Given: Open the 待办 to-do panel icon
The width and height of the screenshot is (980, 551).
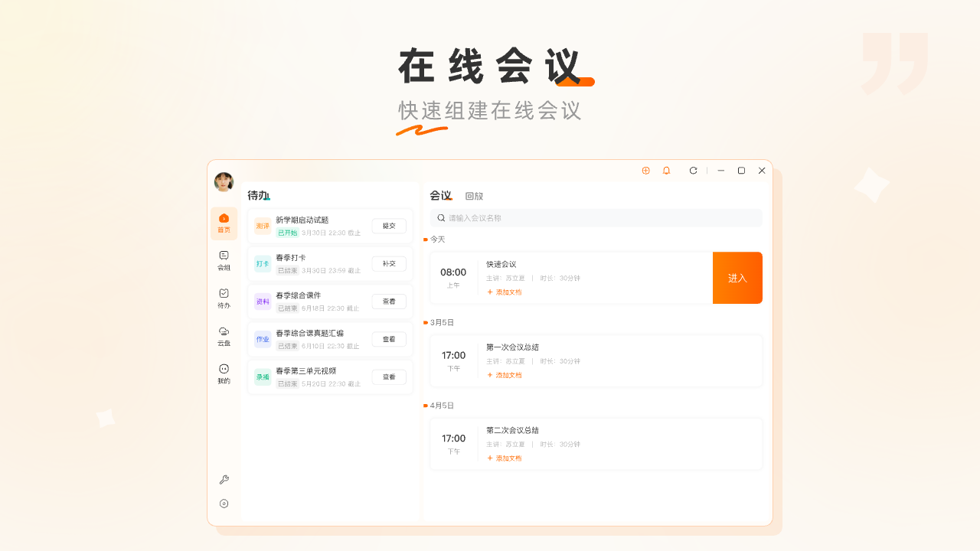Looking at the screenshot, I should [x=224, y=298].
